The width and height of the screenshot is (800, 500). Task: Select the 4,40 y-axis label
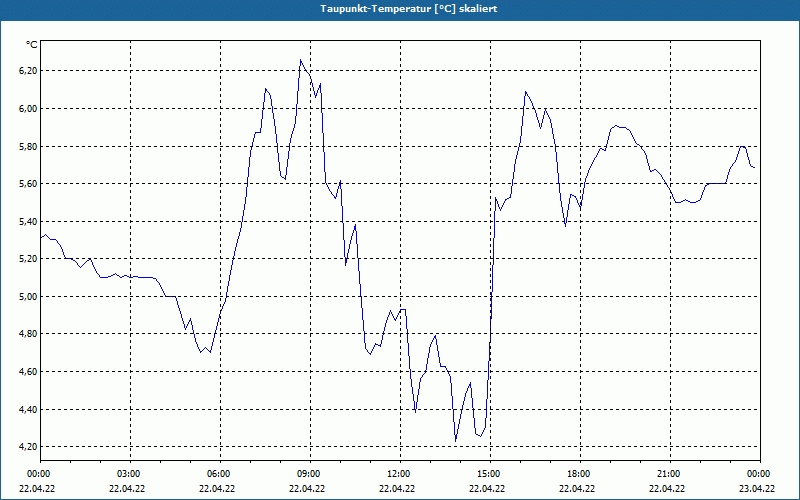(x=28, y=409)
